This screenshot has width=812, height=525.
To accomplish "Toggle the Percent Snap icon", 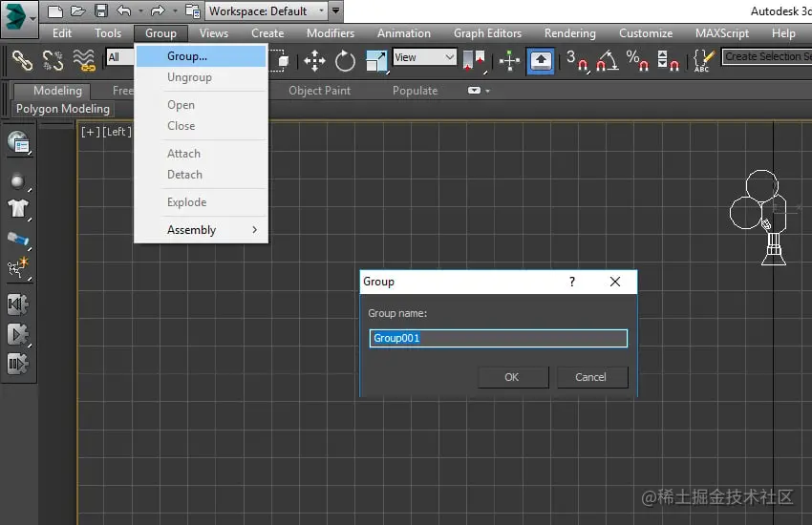I will (x=637, y=61).
